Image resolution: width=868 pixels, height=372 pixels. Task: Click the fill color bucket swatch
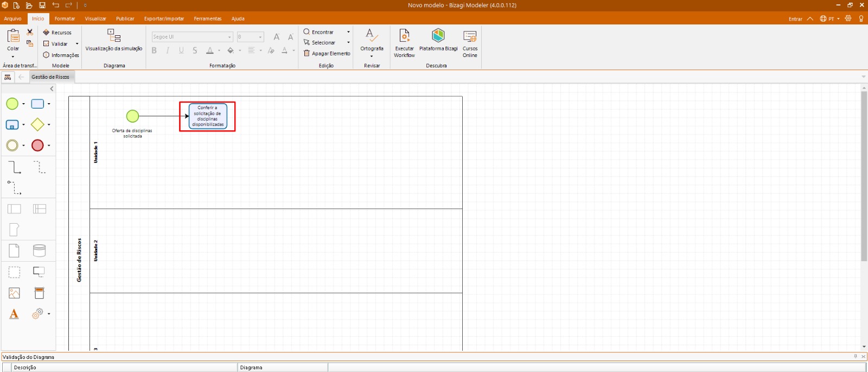click(x=231, y=51)
